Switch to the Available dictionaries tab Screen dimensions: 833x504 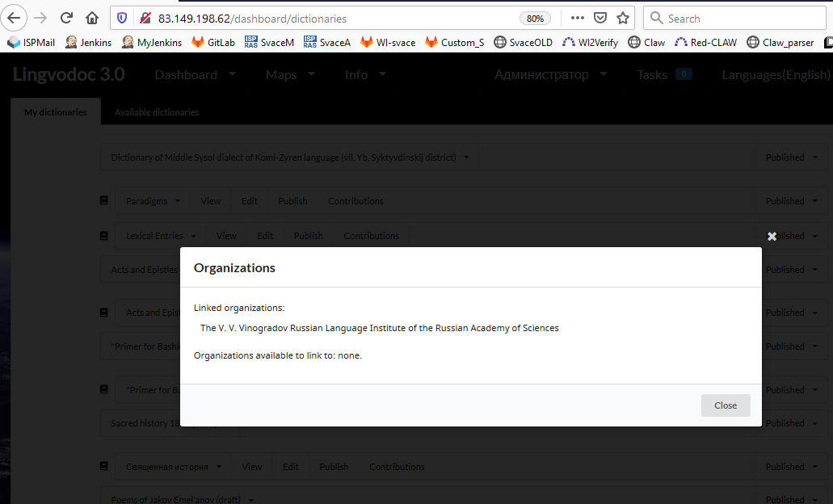click(x=156, y=112)
